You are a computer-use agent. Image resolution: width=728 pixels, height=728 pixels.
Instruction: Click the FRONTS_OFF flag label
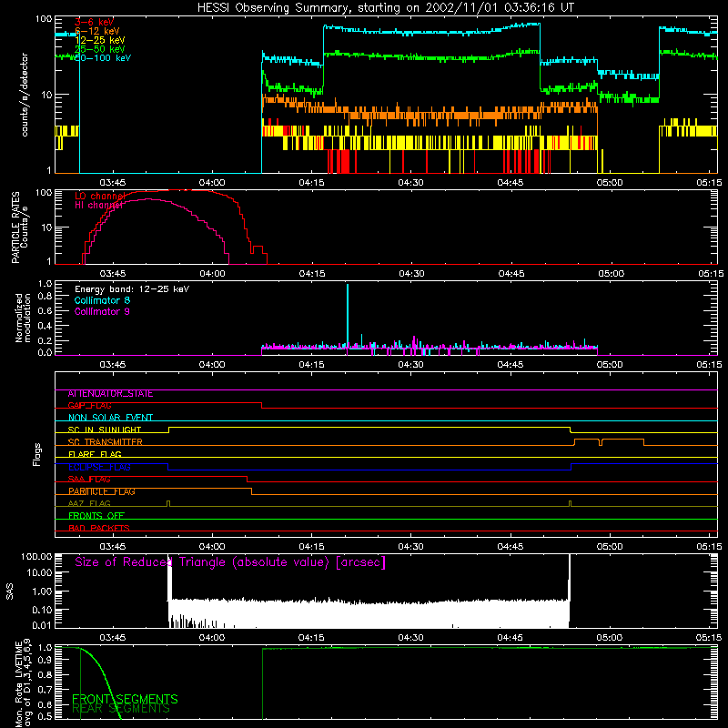[x=96, y=516]
